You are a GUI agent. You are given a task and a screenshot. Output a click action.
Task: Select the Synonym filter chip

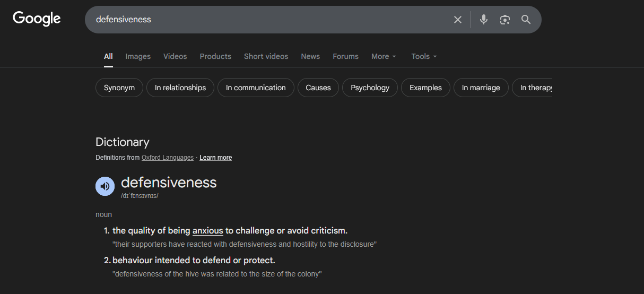pos(119,88)
